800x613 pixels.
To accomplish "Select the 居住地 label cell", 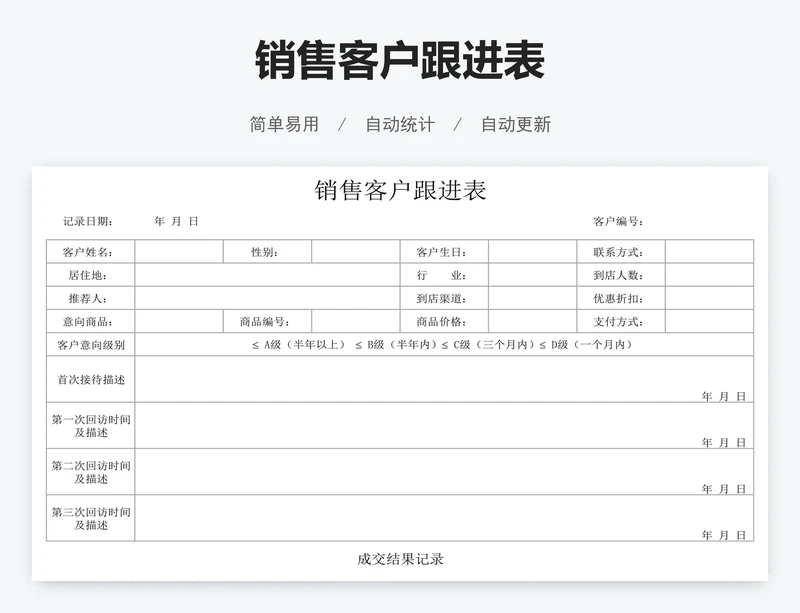I will pyautogui.click(x=90, y=275).
